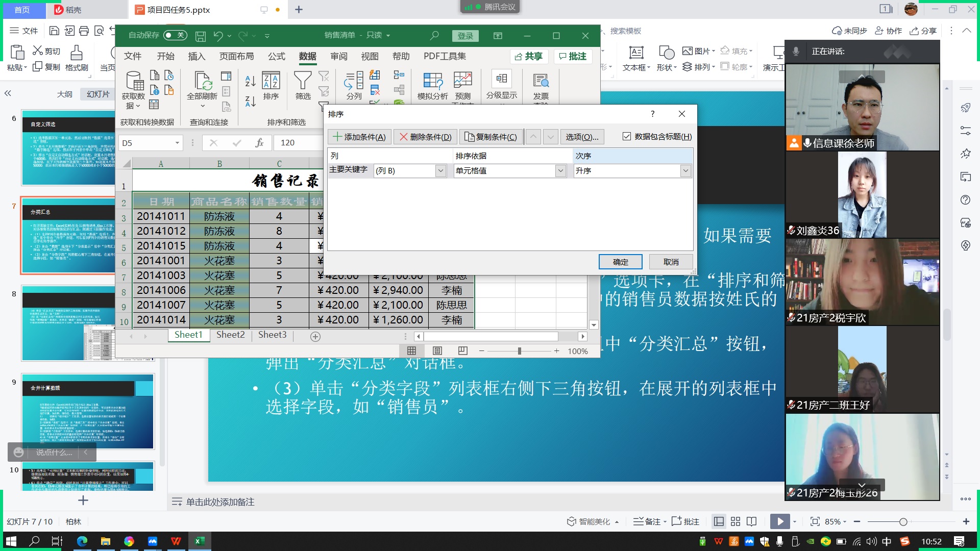Click sort ascending A-Z icon
Image resolution: width=980 pixels, height=551 pixels.
250,81
